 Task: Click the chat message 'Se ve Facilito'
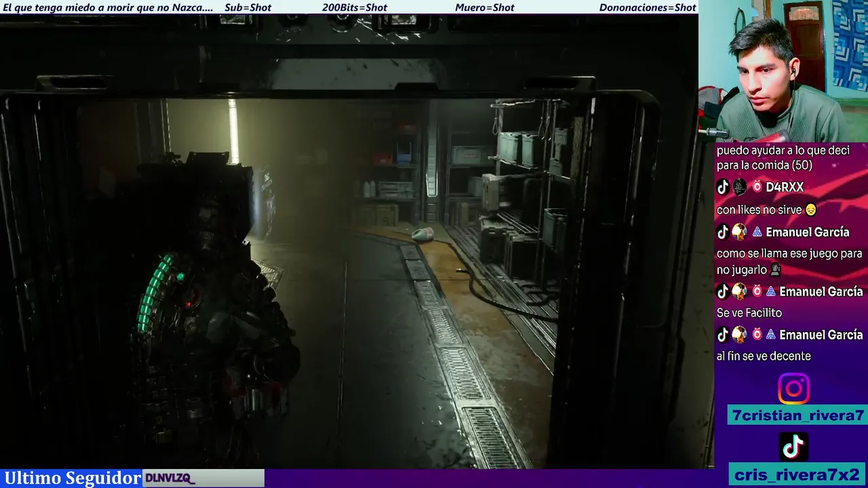pyautogui.click(x=749, y=313)
